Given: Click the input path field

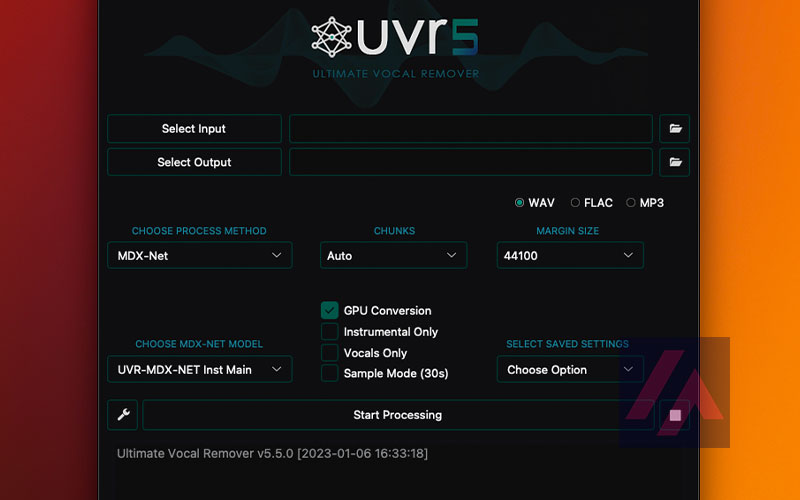Looking at the screenshot, I should (x=471, y=129).
